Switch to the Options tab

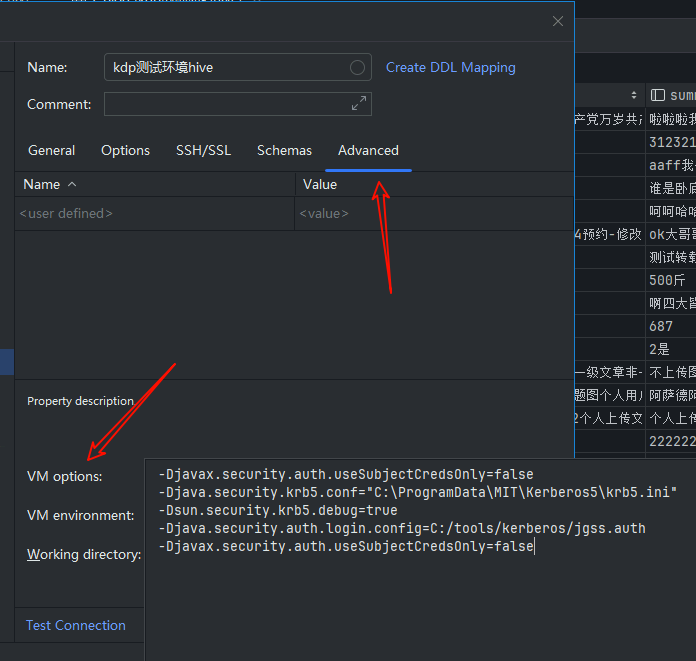pos(126,150)
